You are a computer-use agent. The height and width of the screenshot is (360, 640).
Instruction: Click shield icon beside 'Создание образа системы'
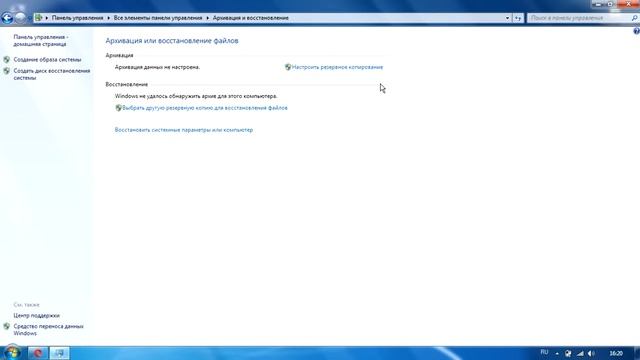7,60
